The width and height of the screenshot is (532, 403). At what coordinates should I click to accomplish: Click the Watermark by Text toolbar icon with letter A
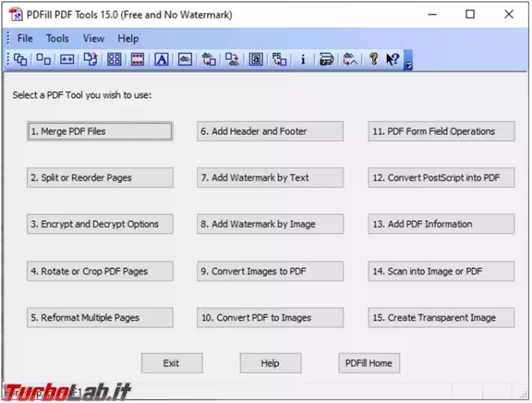pos(161,60)
